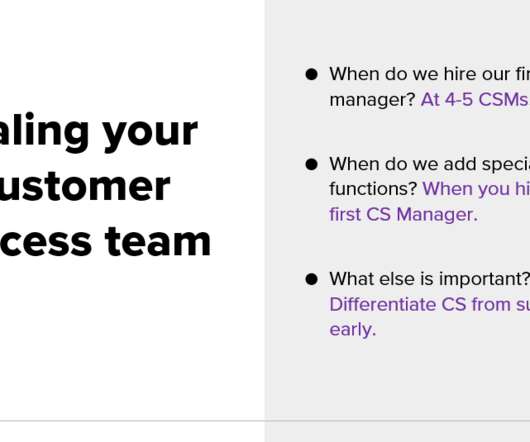
Task: Click the horizontal divider line below the slide
Action: click(x=265, y=421)
